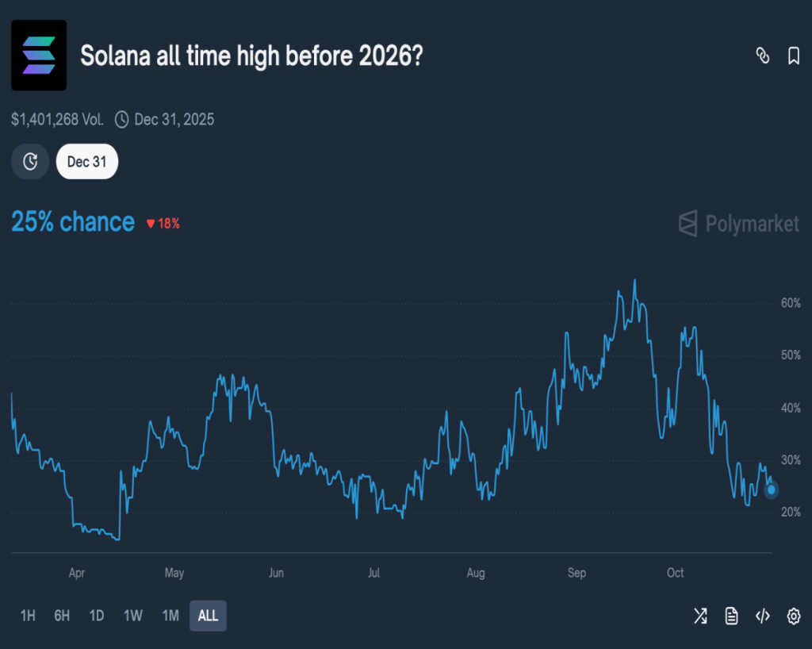Select the ALL time range

[208, 616]
